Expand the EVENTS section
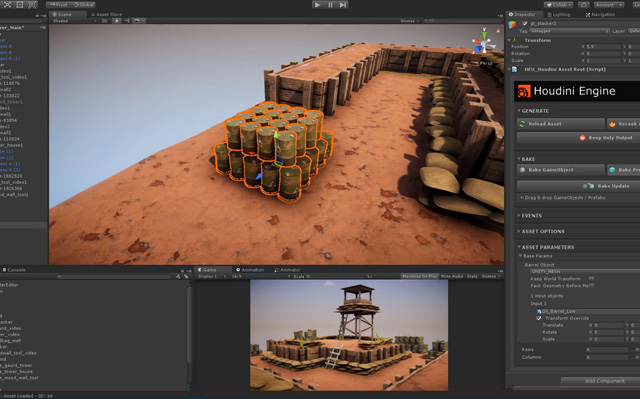The height and width of the screenshot is (399, 640). point(532,215)
